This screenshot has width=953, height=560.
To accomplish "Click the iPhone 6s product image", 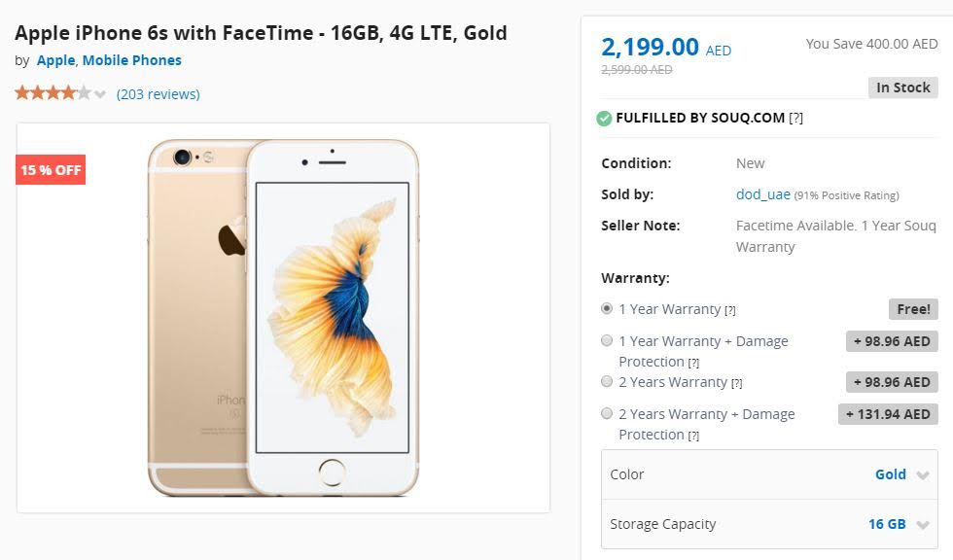I will coord(283,317).
